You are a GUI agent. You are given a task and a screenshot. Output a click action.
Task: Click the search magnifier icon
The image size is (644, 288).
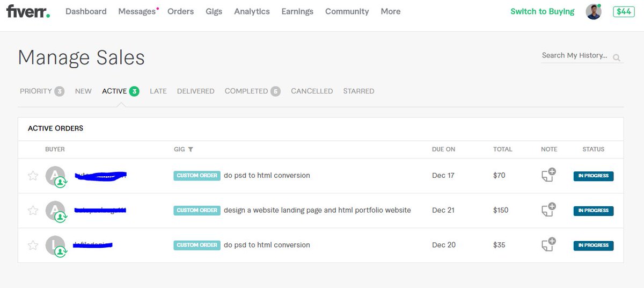click(617, 57)
